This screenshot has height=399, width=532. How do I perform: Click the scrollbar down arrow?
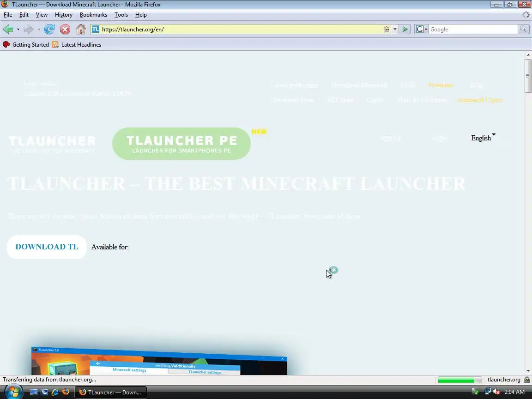(x=527, y=371)
